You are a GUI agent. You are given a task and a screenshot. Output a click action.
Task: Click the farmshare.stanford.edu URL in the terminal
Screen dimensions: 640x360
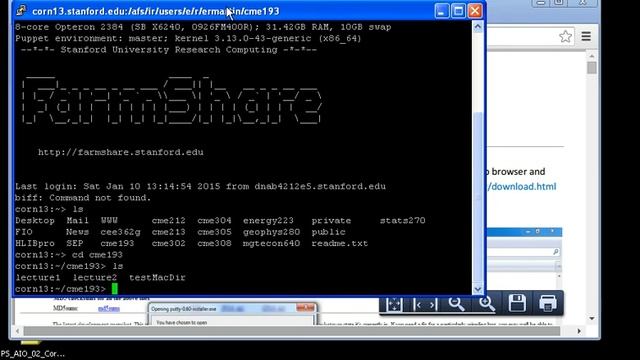pos(121,152)
